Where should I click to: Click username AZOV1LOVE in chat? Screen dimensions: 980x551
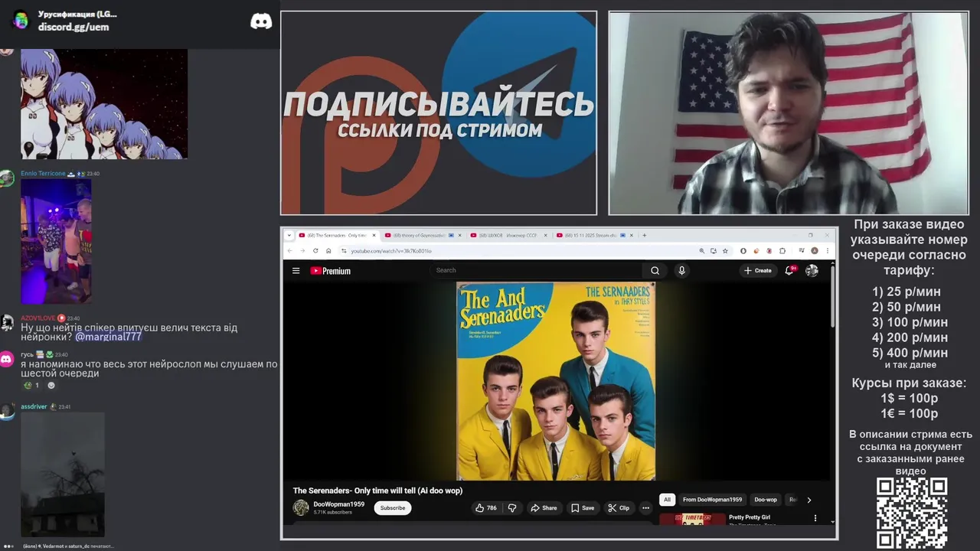pos(38,318)
